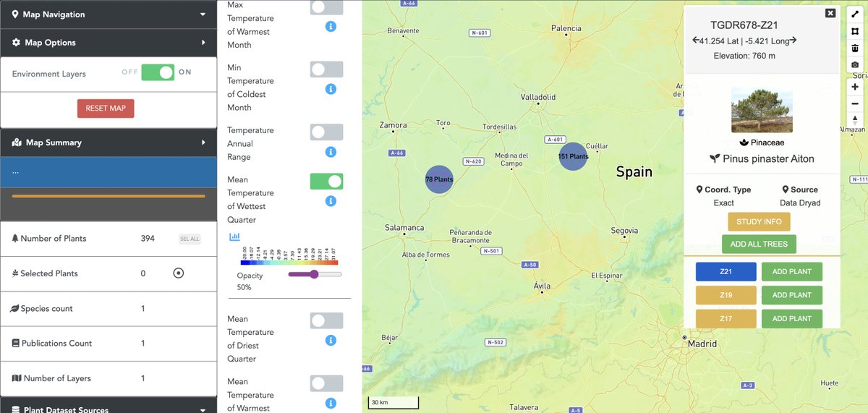This screenshot has width=868, height=413.
Task: Enable Temperature Annual Range layer
Action: tap(326, 132)
